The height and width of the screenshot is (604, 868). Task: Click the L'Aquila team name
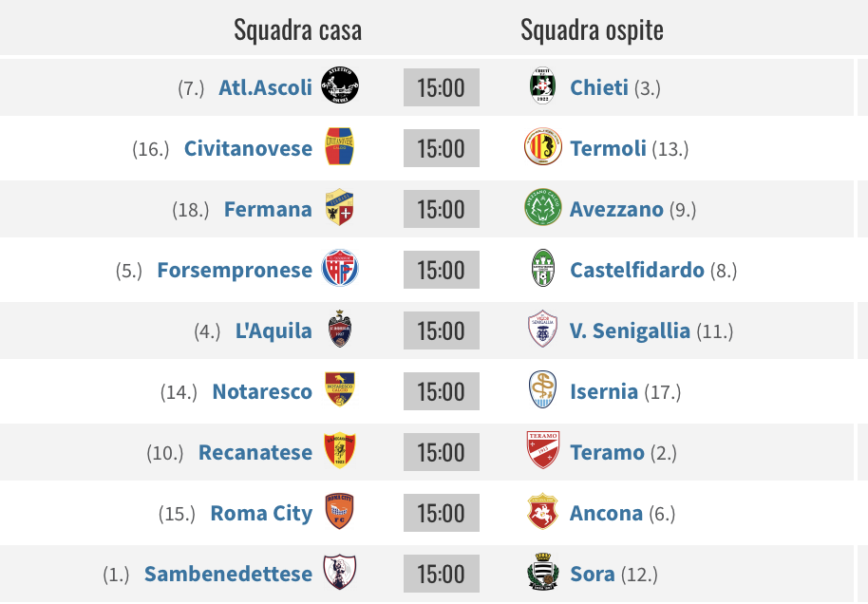tap(274, 331)
